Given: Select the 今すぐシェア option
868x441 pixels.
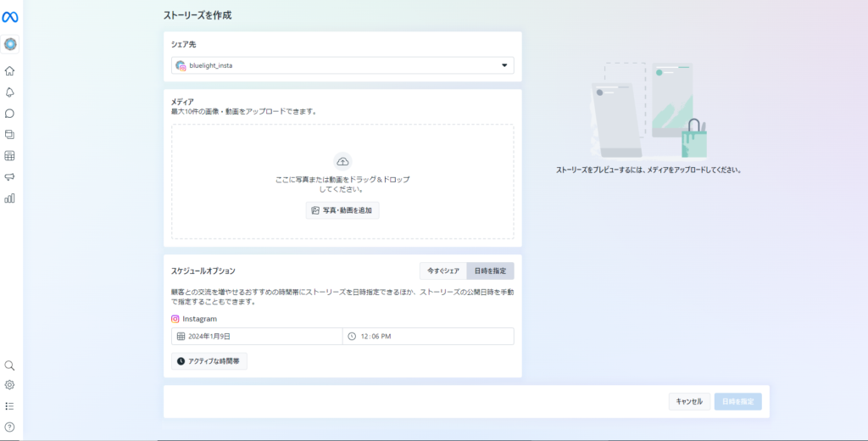Looking at the screenshot, I should (x=443, y=271).
